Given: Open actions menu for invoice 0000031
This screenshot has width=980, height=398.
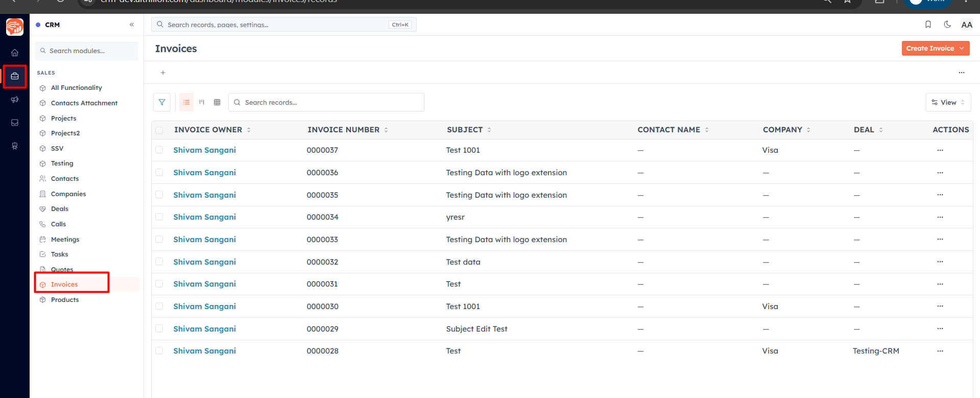Looking at the screenshot, I should 940,284.
